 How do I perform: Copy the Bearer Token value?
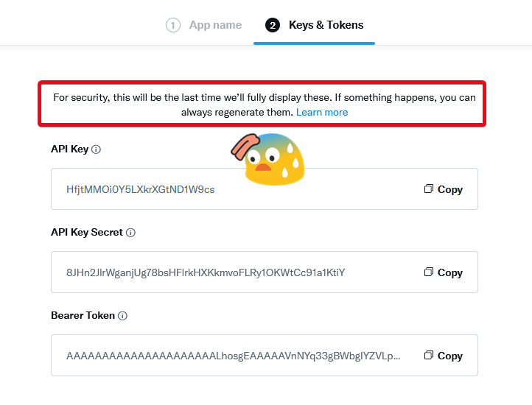click(x=444, y=356)
